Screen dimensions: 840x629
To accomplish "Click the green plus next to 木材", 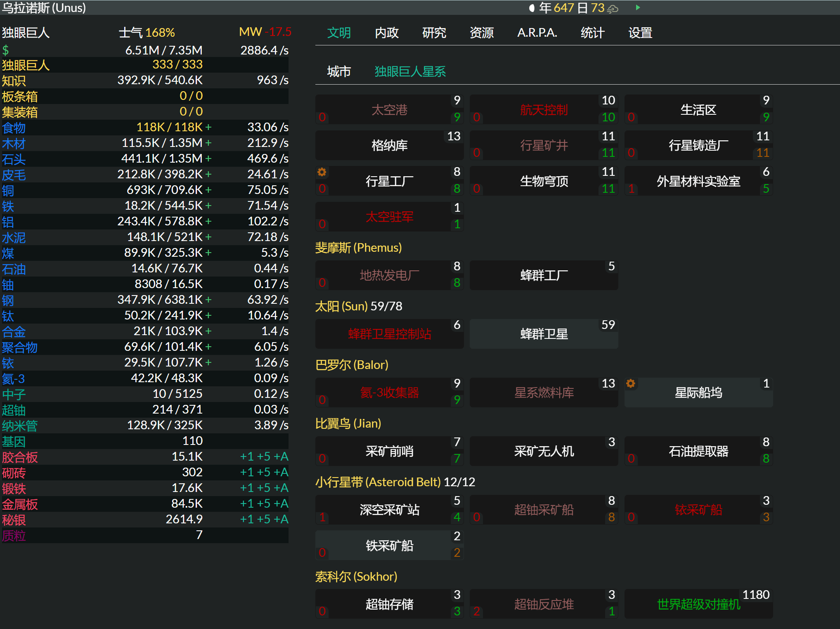I will click(208, 143).
